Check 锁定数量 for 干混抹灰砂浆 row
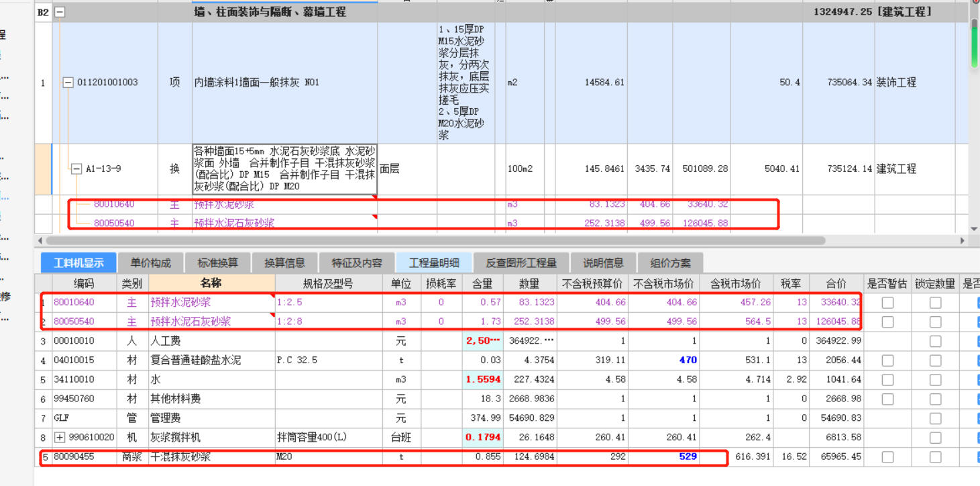 point(935,457)
